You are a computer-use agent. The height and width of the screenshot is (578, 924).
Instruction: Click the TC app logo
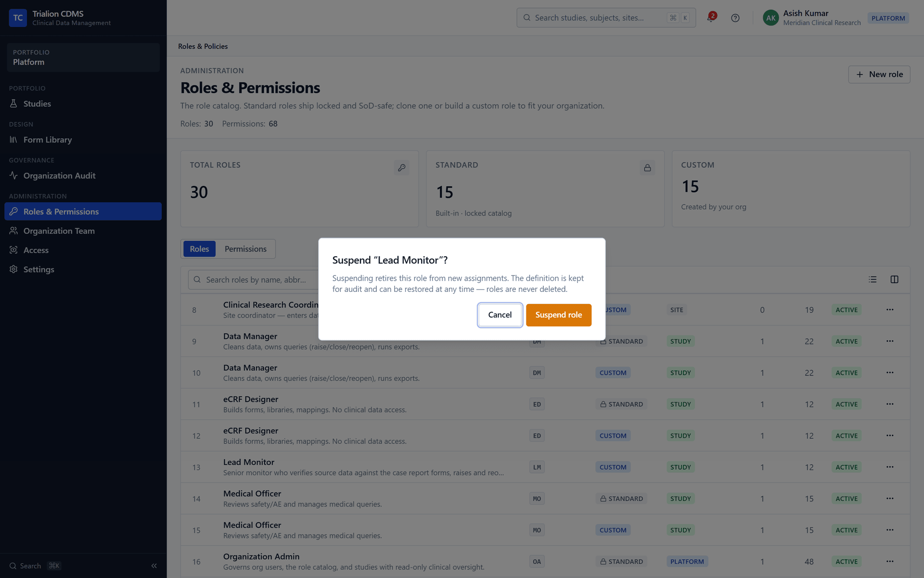point(18,18)
